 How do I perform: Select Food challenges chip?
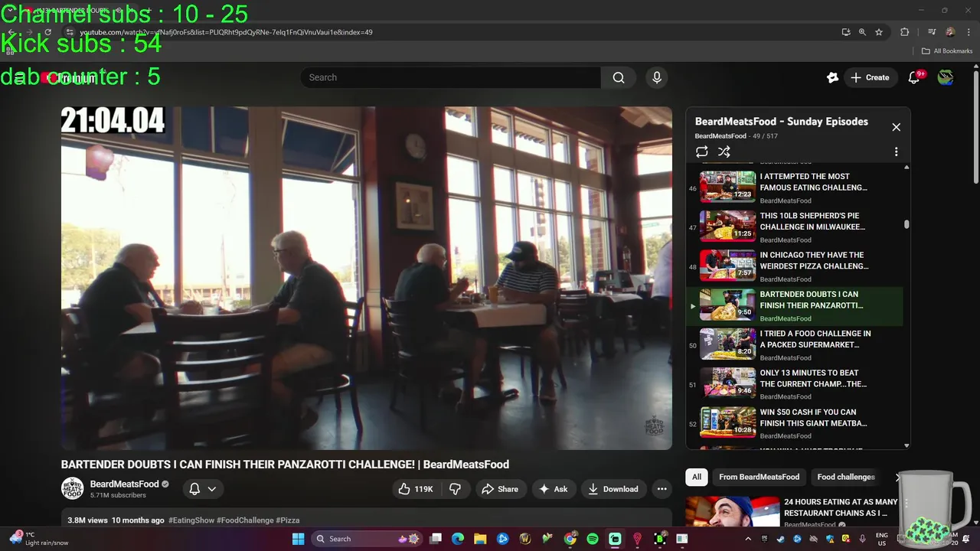click(x=845, y=477)
